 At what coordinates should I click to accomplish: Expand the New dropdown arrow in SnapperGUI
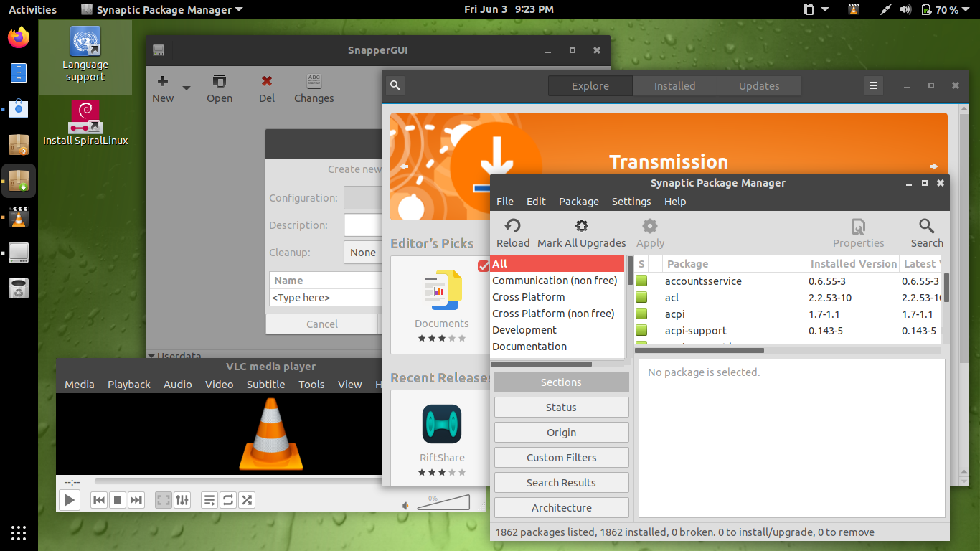pos(187,88)
